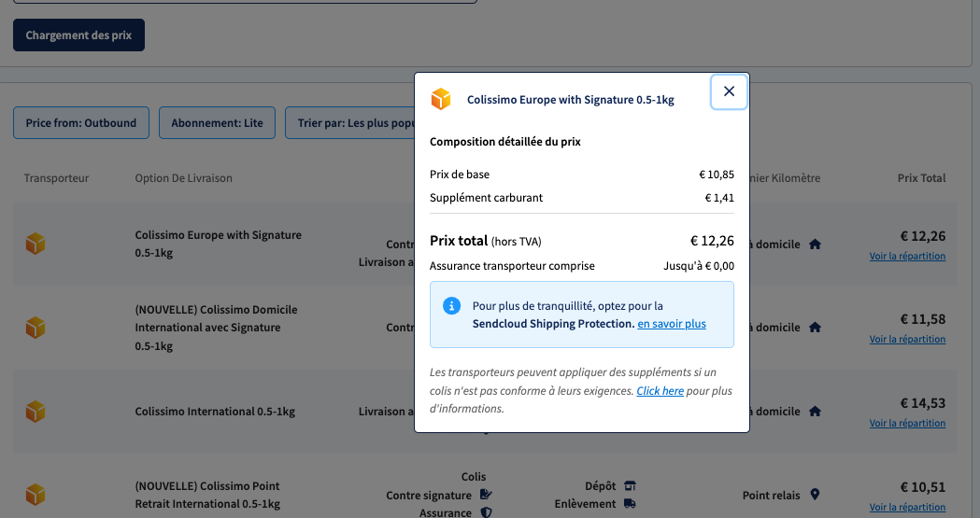Select the € 10,51 total price
The height and width of the screenshot is (518, 980).
[x=922, y=487]
